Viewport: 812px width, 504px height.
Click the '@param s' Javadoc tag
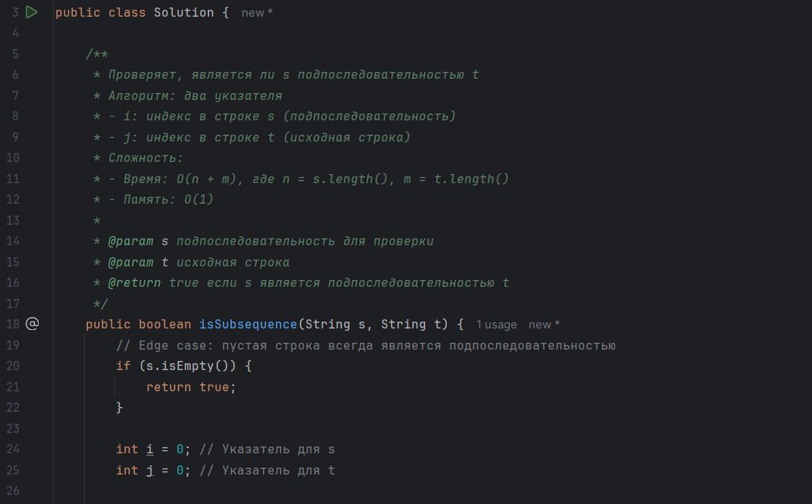[139, 241]
